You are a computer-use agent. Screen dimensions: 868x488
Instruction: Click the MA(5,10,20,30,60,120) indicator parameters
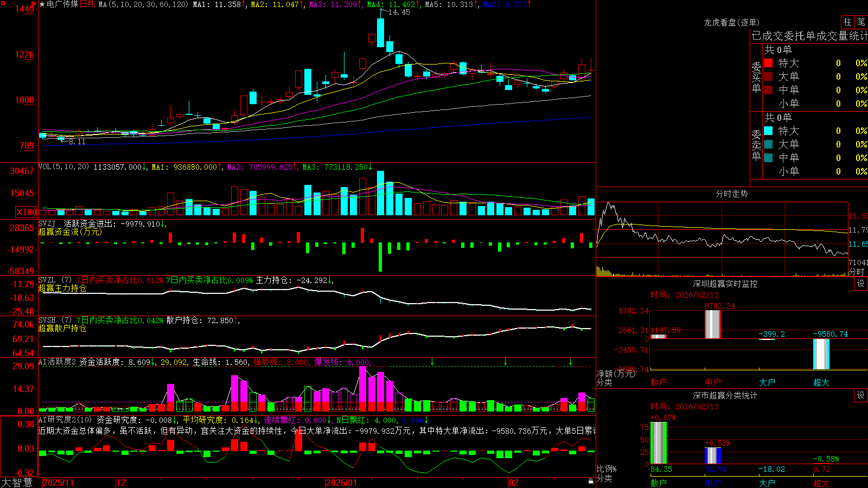pos(143,4)
